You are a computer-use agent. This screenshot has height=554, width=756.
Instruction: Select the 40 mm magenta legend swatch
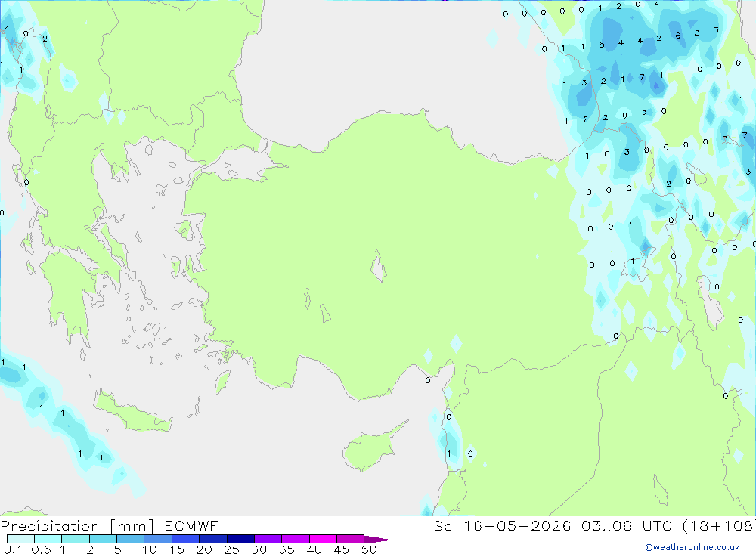(x=323, y=539)
